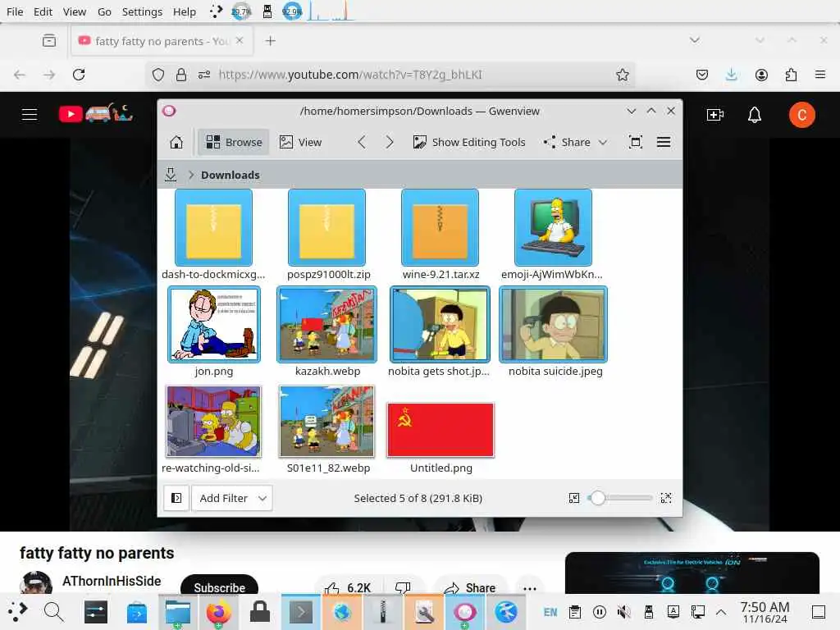Screen dimensions: 840x630
Task: Click 'nobita suicide.jpeg' file name
Action: tap(555, 372)
